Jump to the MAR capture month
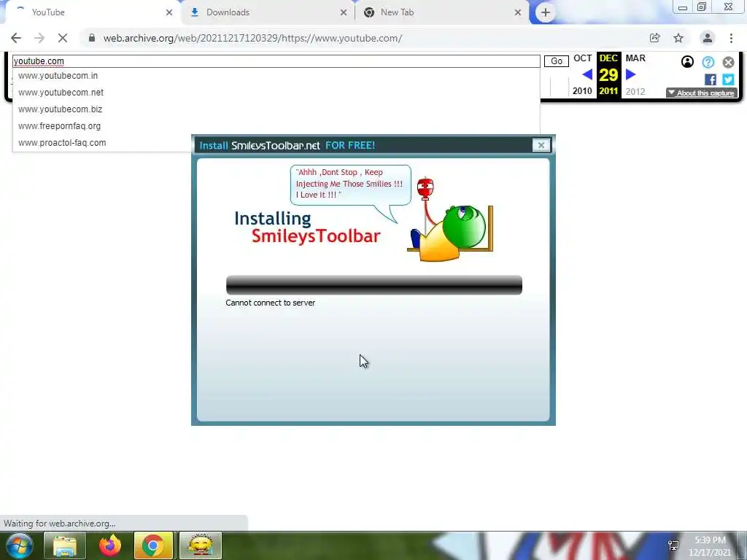This screenshot has width=747, height=560. [x=635, y=58]
